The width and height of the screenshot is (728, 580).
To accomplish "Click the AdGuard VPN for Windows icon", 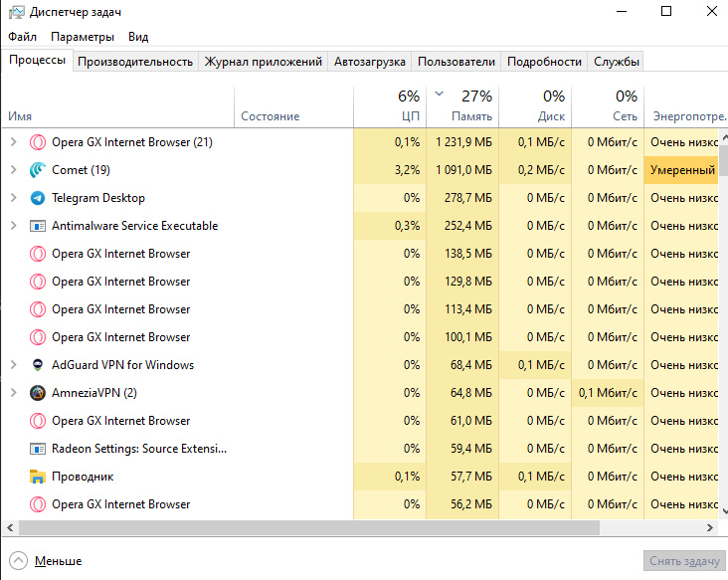I will (38, 365).
